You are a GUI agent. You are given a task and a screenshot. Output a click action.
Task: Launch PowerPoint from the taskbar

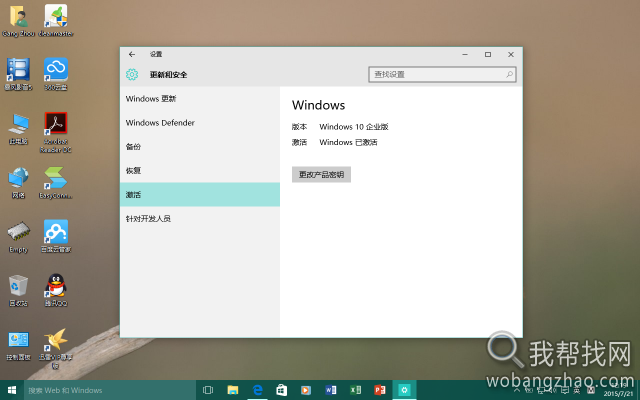380,390
